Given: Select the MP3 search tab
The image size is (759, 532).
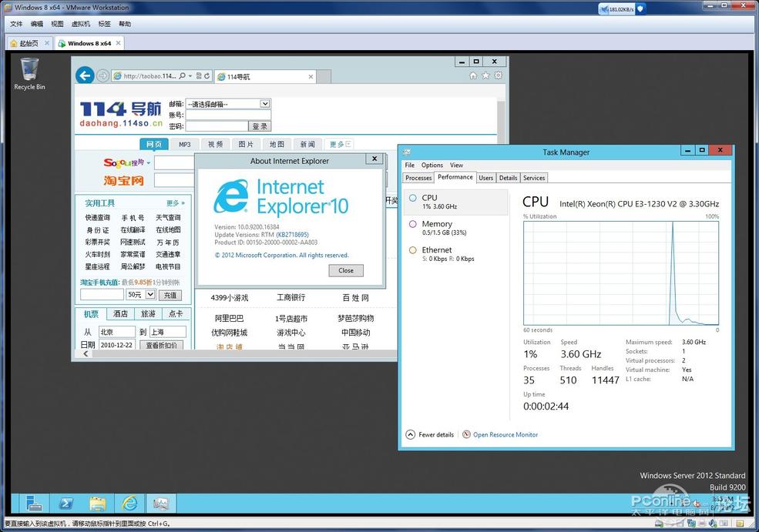Looking at the screenshot, I should click(184, 144).
